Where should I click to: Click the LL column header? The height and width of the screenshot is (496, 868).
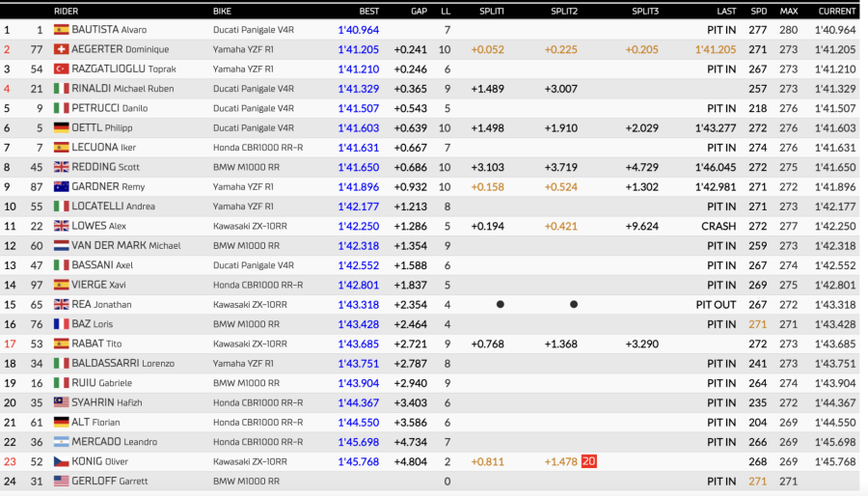[x=446, y=11]
